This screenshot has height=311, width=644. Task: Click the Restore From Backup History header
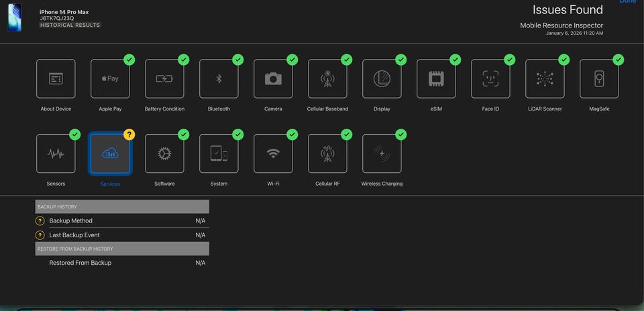(x=122, y=249)
